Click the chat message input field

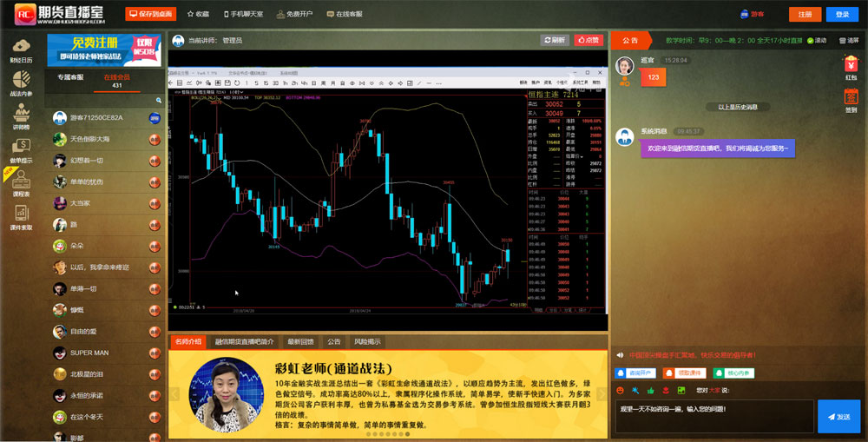pos(714,416)
